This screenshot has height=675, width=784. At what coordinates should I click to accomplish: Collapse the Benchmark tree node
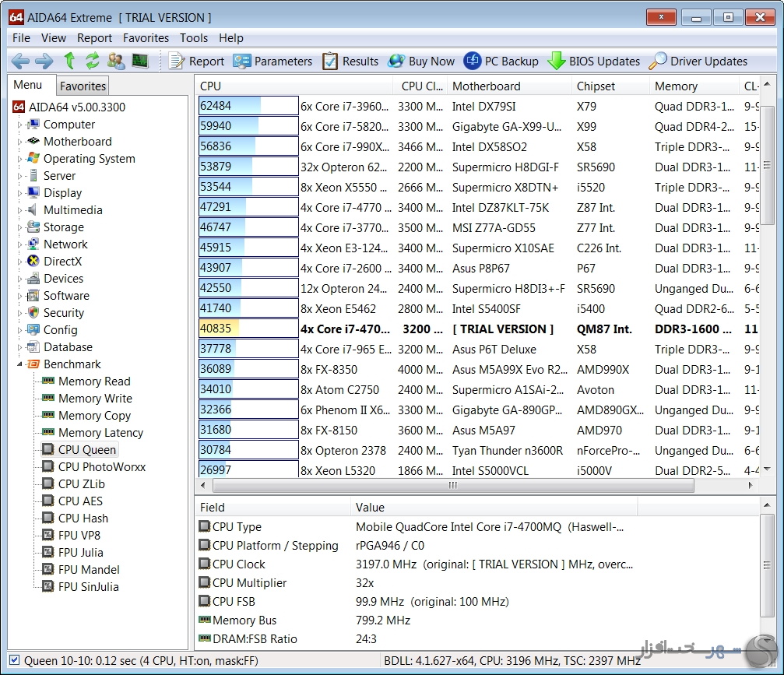[x=19, y=364]
